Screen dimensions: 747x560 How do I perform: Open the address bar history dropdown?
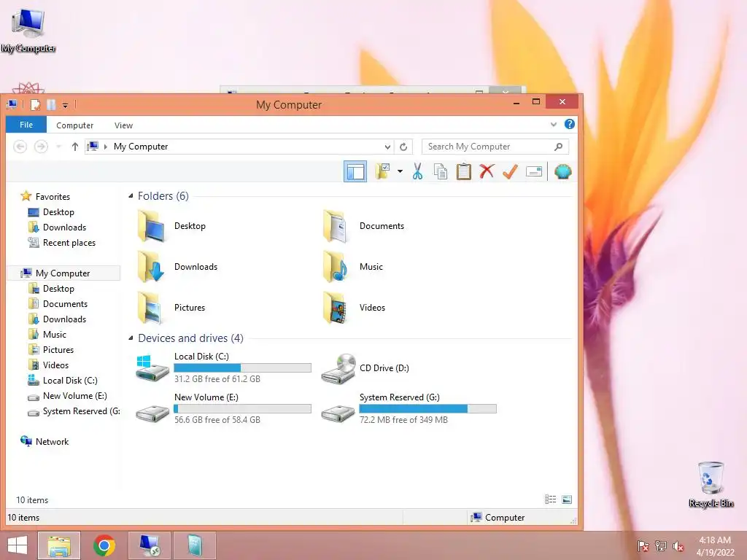pyautogui.click(x=388, y=147)
